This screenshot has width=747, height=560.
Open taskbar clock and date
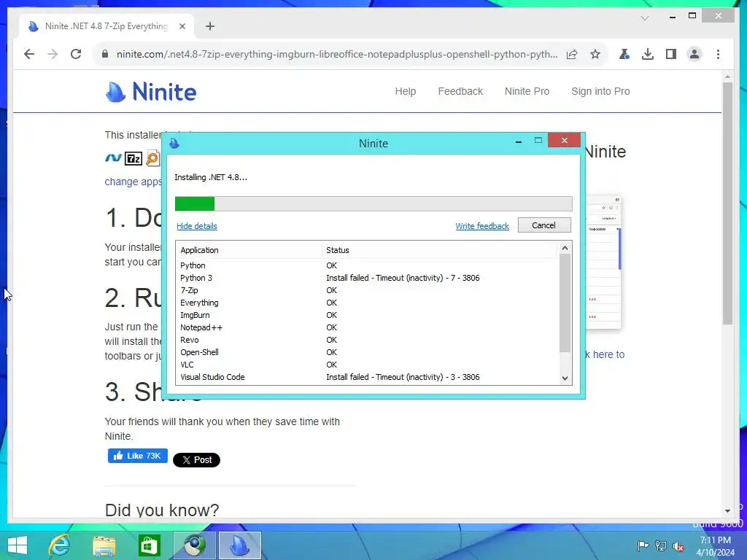point(715,545)
